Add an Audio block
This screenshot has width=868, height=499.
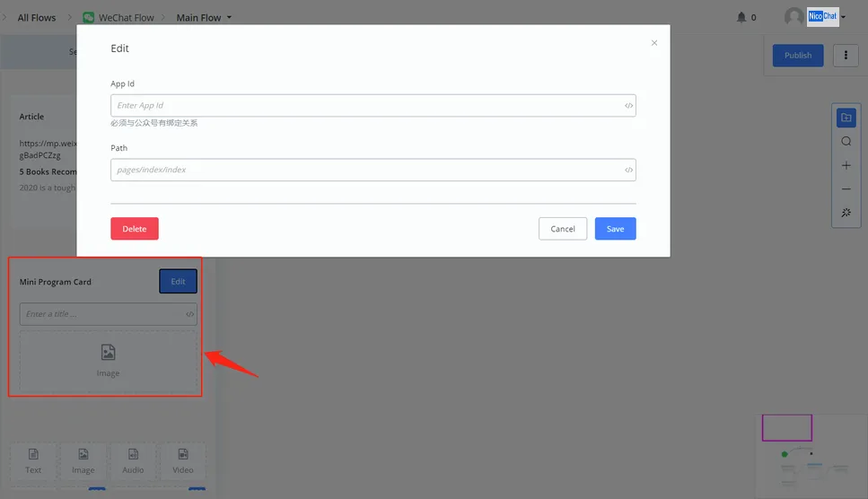point(133,460)
